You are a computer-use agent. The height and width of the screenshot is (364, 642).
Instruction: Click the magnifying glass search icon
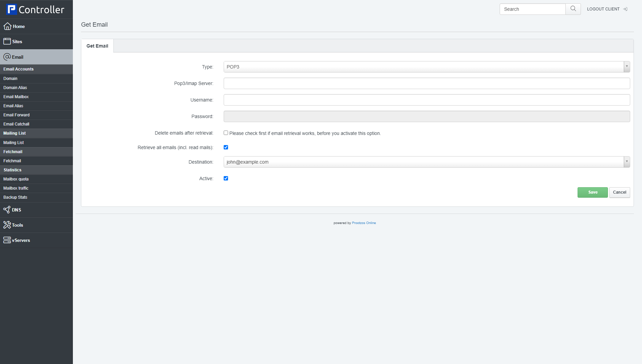[x=573, y=9]
